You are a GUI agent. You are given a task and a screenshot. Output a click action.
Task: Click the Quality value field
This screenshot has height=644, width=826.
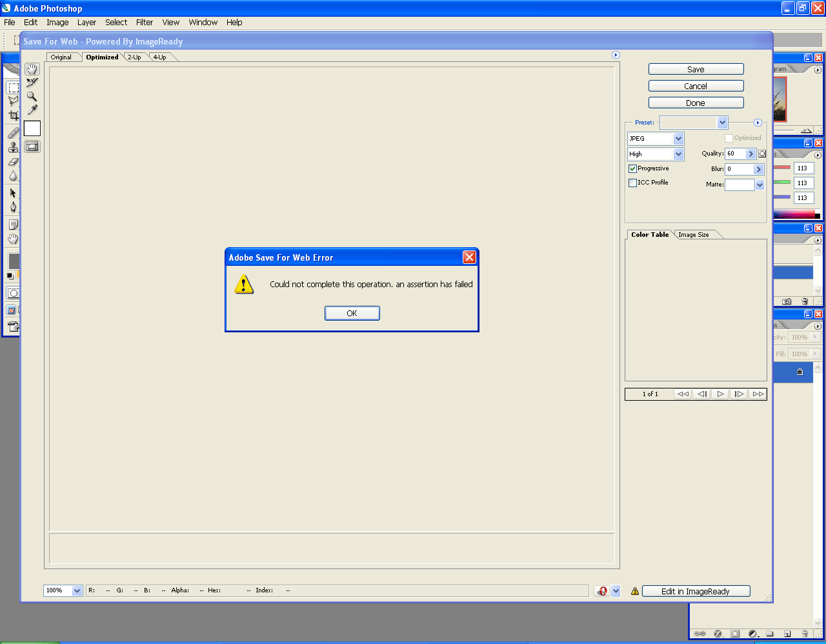point(735,154)
